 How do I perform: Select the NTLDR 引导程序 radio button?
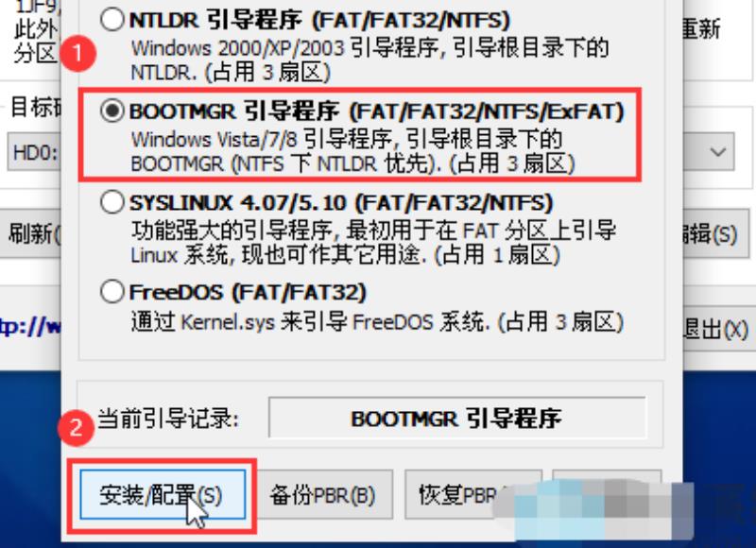click(x=112, y=20)
